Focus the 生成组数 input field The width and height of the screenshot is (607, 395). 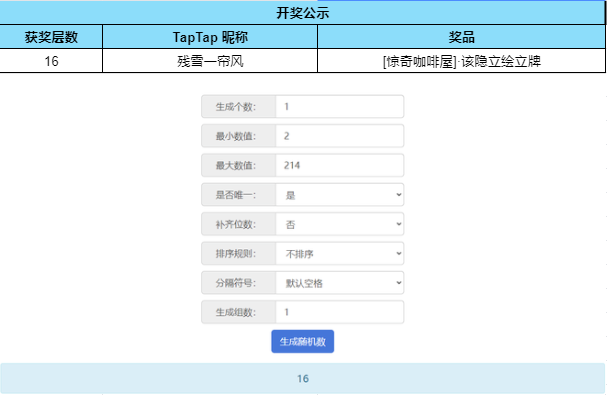pos(340,312)
